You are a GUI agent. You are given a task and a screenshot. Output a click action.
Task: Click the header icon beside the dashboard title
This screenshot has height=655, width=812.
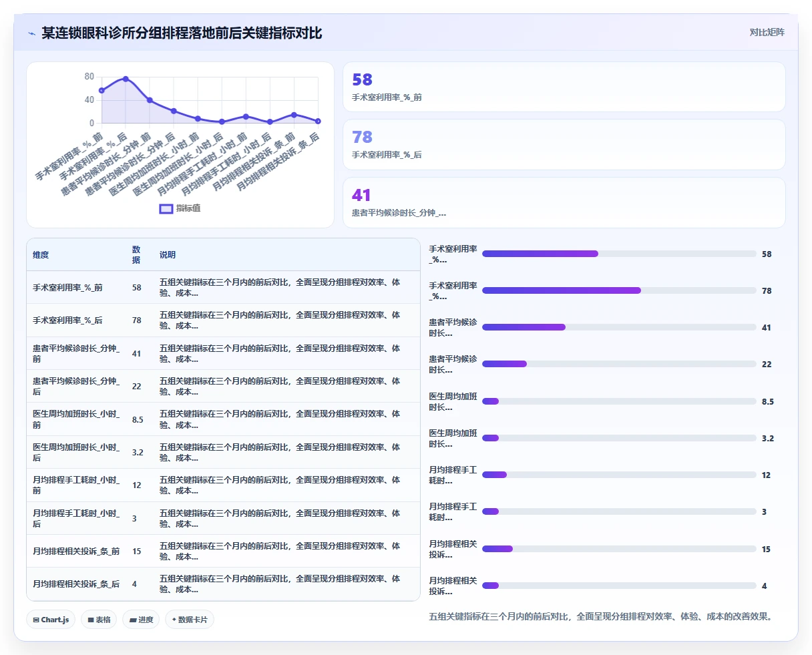coord(32,33)
